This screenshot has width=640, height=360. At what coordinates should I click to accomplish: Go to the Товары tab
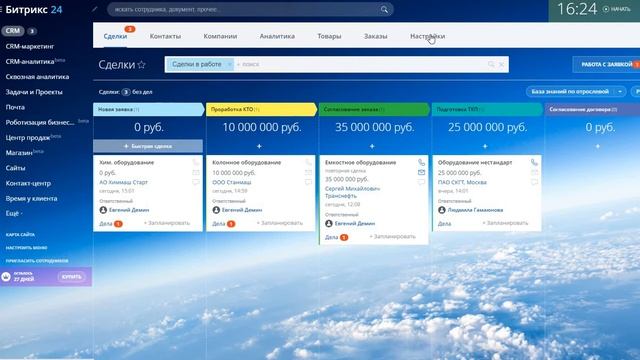329,36
